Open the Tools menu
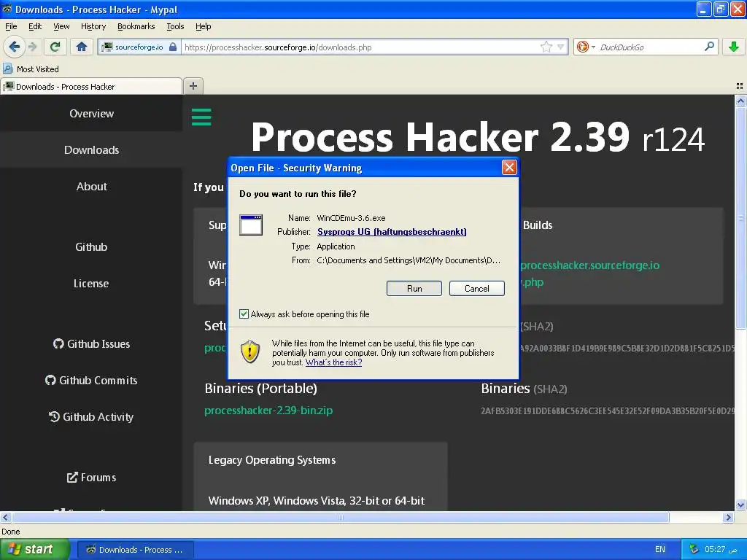Image resolution: width=747 pixels, height=560 pixels. click(x=175, y=26)
